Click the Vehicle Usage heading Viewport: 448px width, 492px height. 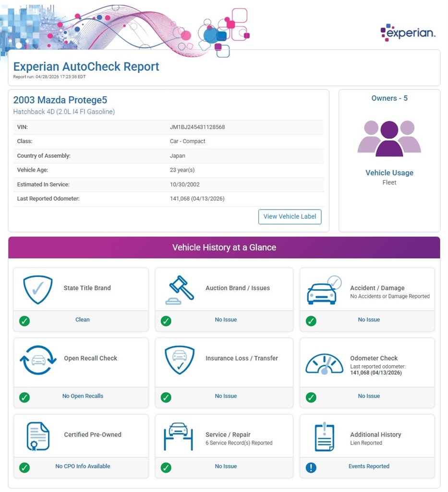point(389,172)
